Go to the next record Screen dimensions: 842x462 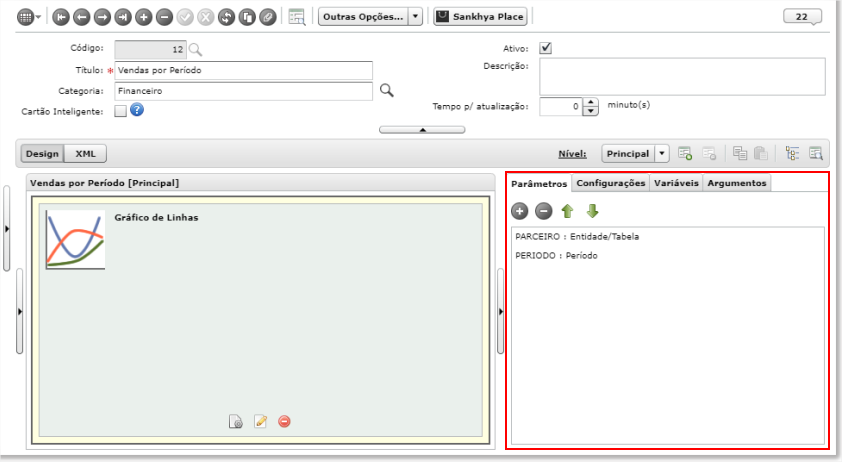click(102, 17)
